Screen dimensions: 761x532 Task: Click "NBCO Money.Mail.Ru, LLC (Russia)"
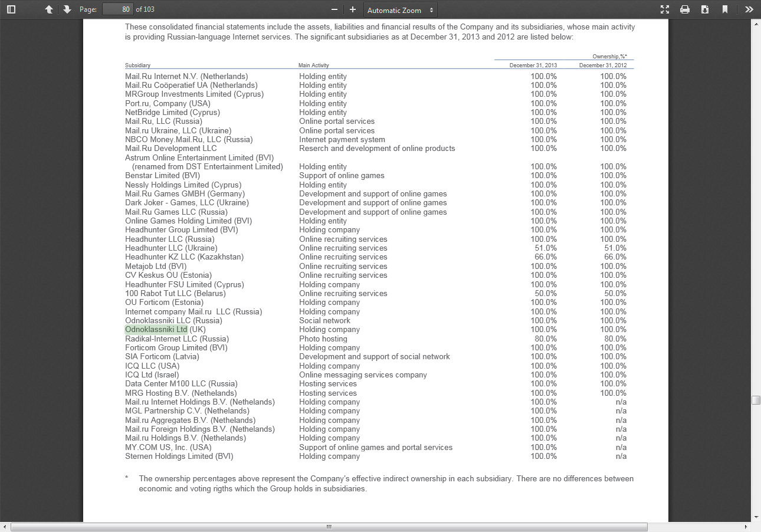[189, 140]
